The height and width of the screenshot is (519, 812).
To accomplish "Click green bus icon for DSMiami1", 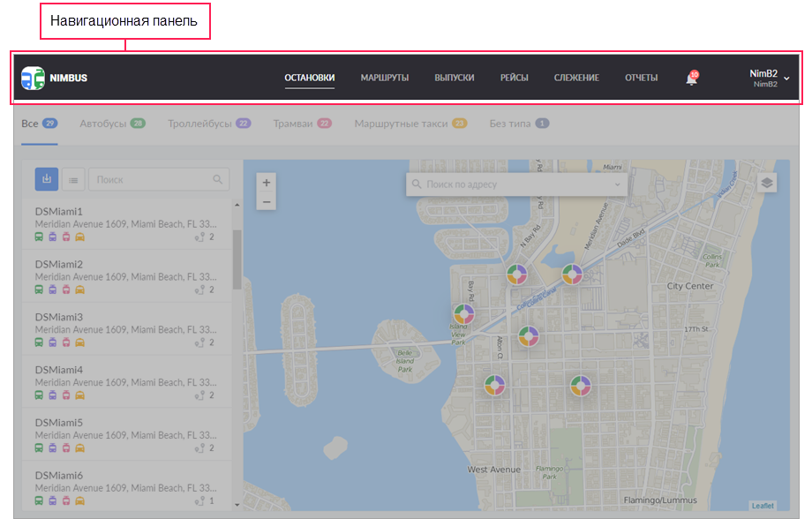I will 39,237.
